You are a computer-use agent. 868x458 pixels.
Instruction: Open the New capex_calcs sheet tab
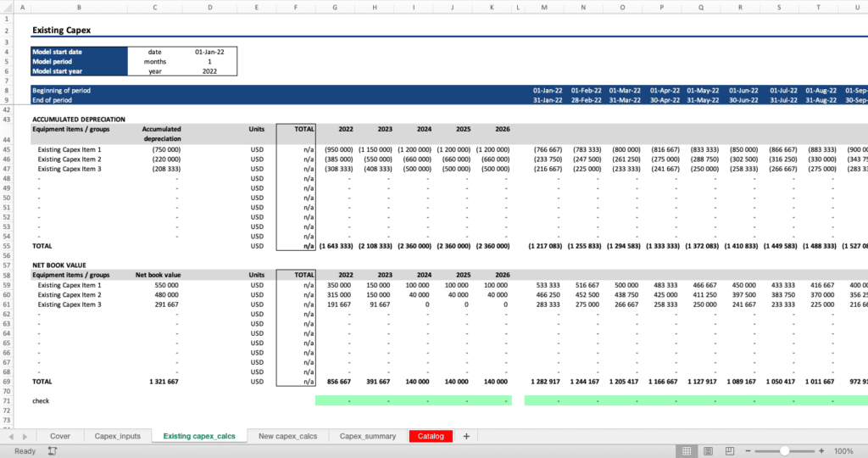[x=287, y=436]
